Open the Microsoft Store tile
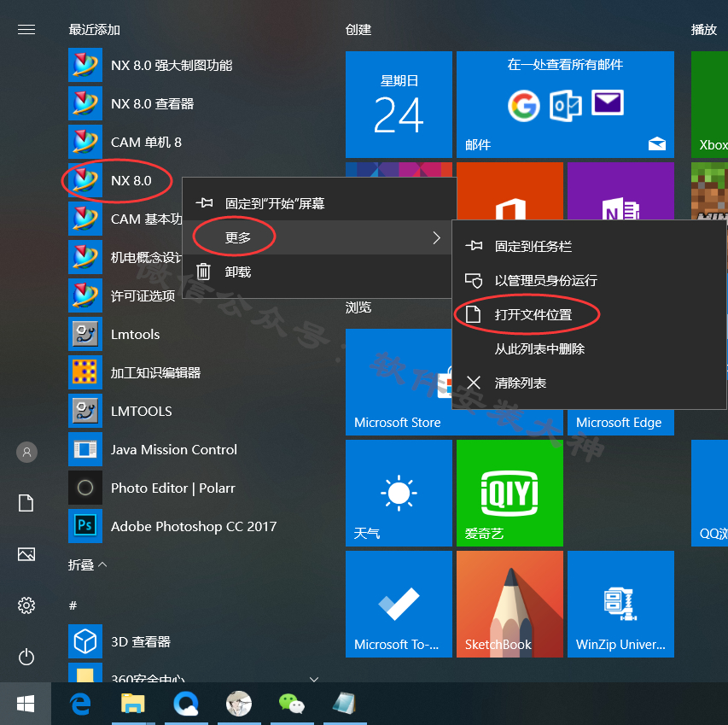Image resolution: width=728 pixels, height=725 pixels. click(x=399, y=382)
